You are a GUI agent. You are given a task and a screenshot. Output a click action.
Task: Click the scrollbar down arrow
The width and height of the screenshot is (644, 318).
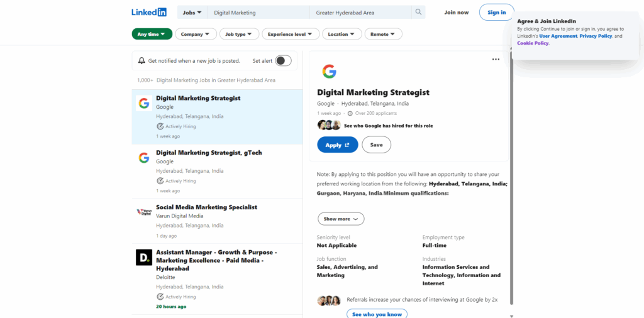point(511,316)
